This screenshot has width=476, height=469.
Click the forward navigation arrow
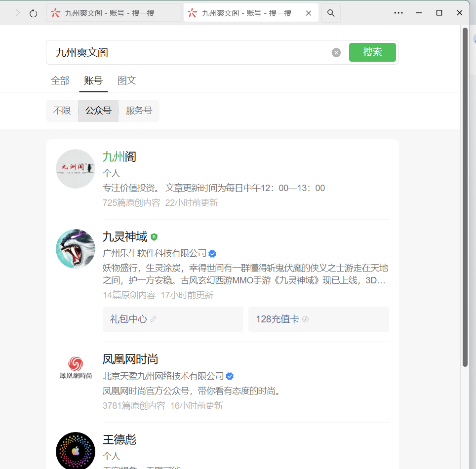click(x=18, y=13)
